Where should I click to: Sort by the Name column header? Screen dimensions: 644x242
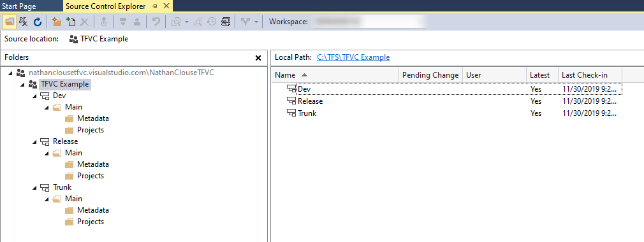(335, 75)
